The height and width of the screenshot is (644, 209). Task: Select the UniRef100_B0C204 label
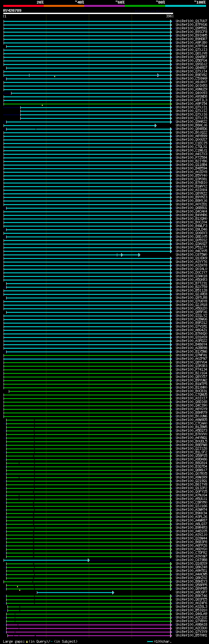[x=191, y=222]
